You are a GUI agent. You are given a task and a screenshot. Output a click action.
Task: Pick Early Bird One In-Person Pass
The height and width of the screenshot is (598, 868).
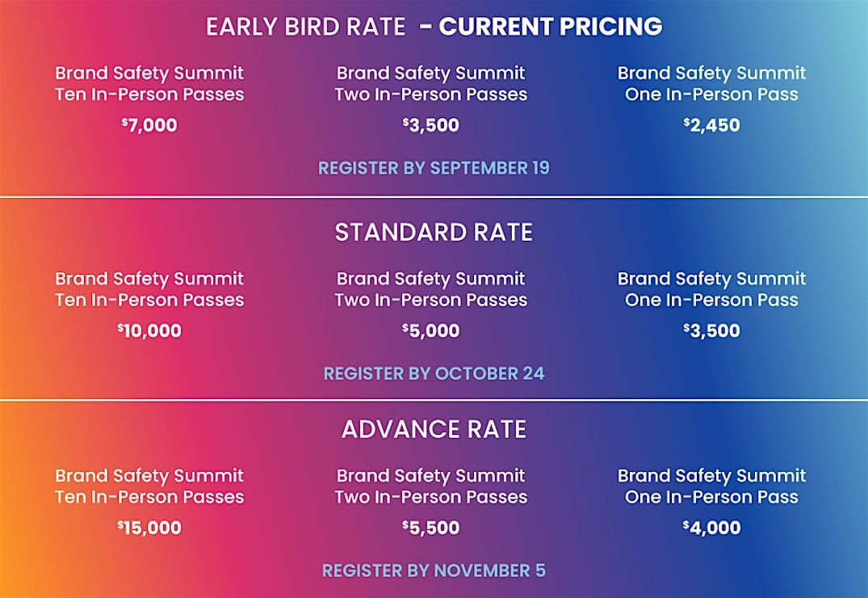tap(711, 84)
